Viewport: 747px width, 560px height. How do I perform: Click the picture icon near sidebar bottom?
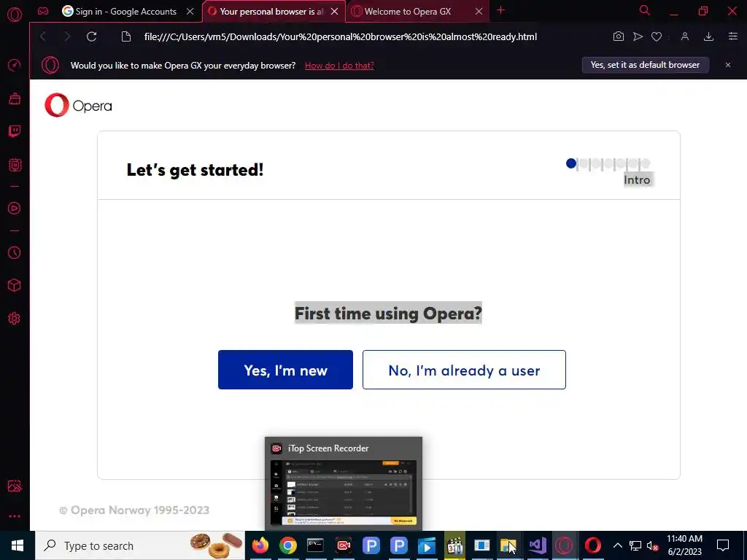coord(15,486)
